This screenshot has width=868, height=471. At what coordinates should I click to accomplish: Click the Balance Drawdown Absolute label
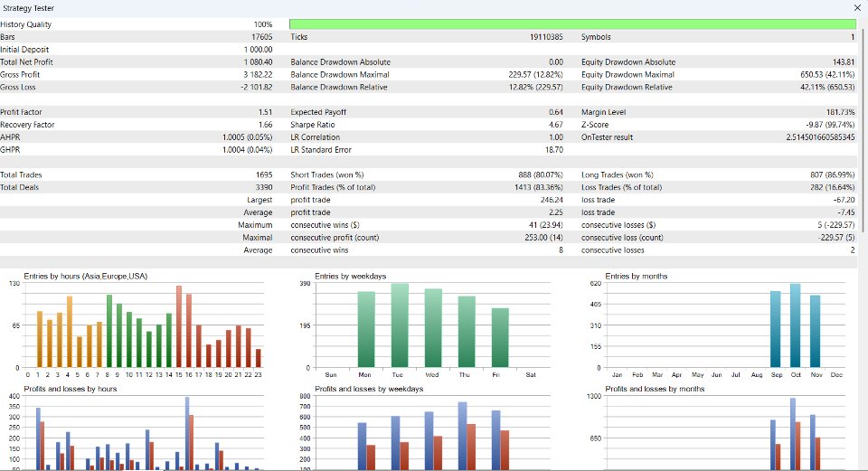pyautogui.click(x=341, y=62)
